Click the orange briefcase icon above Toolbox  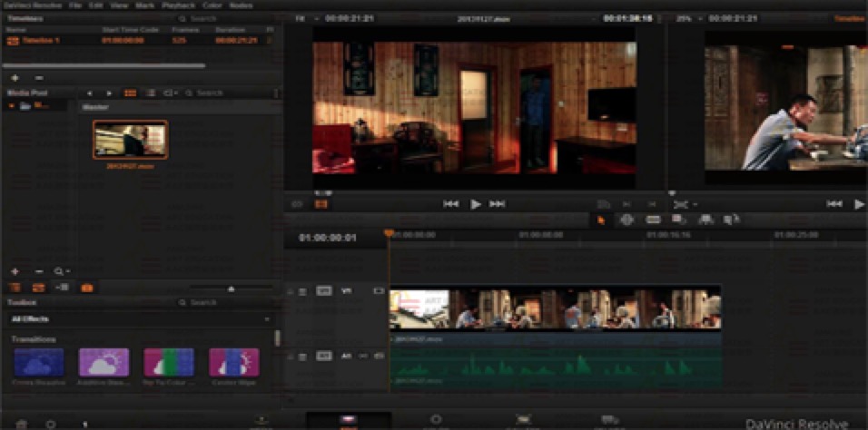tap(87, 288)
